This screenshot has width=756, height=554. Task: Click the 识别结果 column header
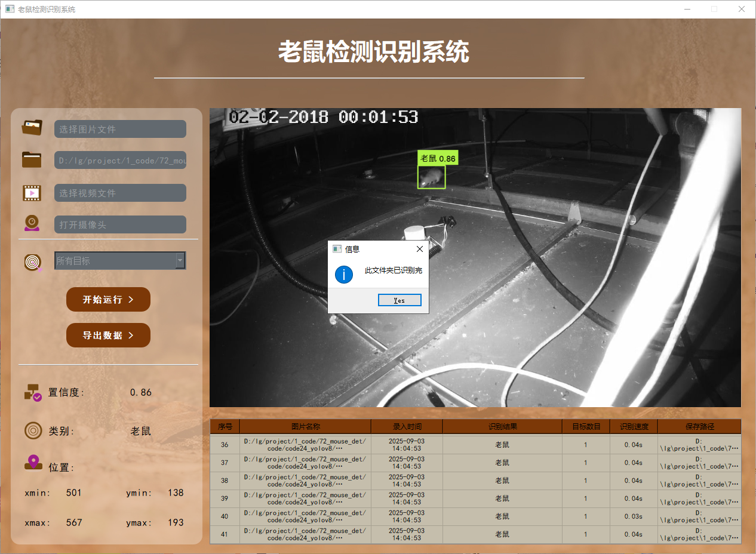pyautogui.click(x=502, y=426)
